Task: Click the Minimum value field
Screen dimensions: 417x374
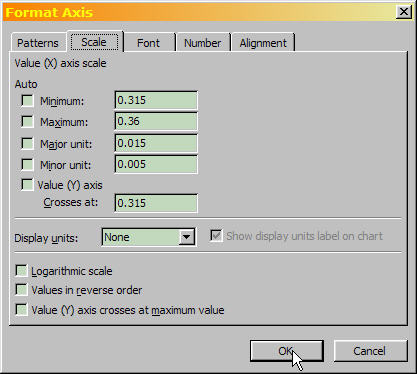Action: (156, 100)
